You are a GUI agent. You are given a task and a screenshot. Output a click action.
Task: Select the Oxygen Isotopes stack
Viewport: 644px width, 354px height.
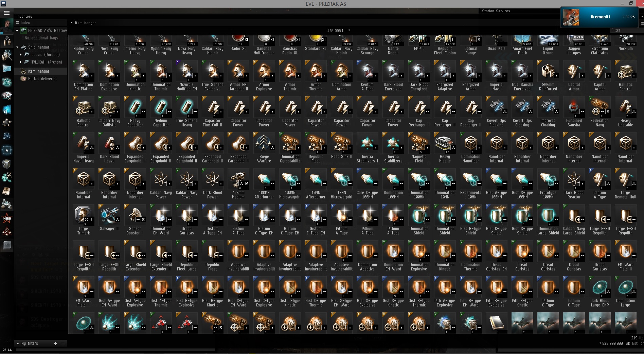pyautogui.click(x=574, y=45)
